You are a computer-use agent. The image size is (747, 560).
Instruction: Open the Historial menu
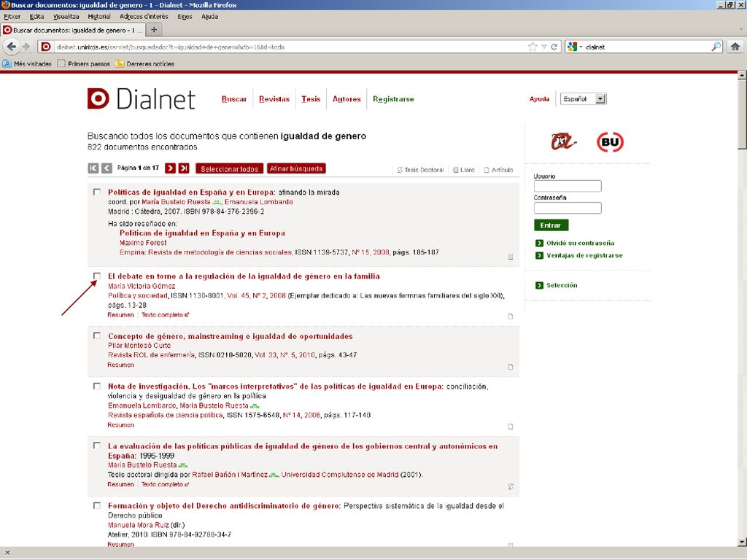[x=99, y=16]
